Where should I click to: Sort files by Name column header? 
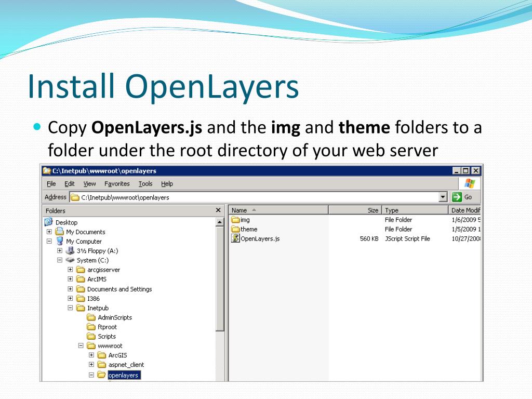[x=278, y=210]
